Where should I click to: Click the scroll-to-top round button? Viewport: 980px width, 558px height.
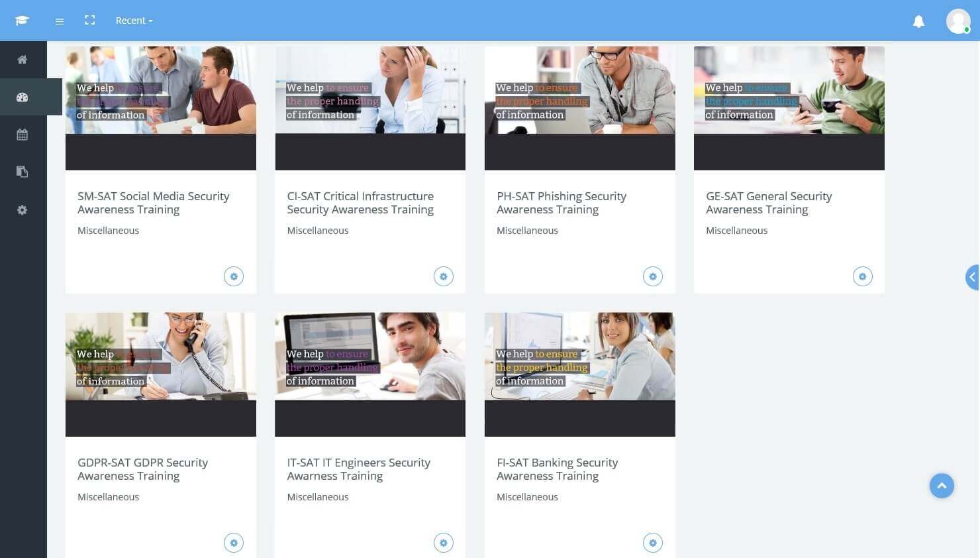coord(942,486)
